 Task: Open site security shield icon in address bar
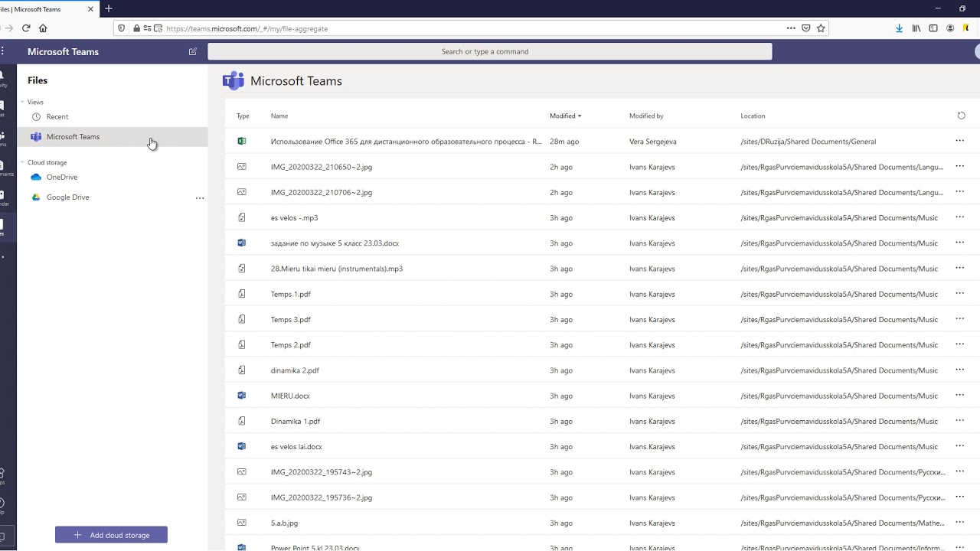(x=122, y=28)
